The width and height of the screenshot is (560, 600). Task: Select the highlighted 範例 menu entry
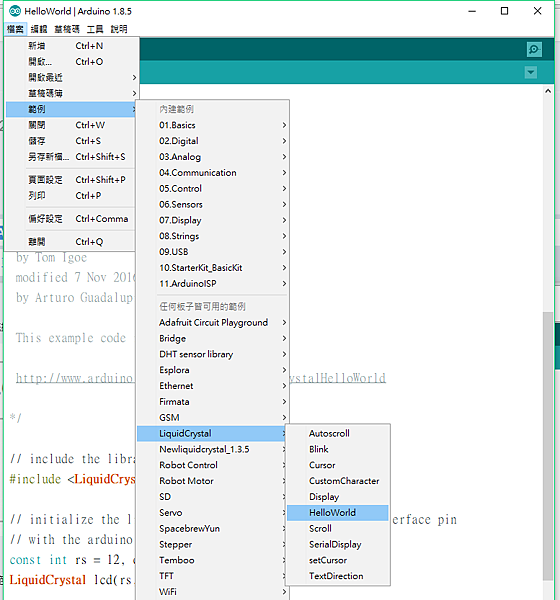(x=71, y=109)
